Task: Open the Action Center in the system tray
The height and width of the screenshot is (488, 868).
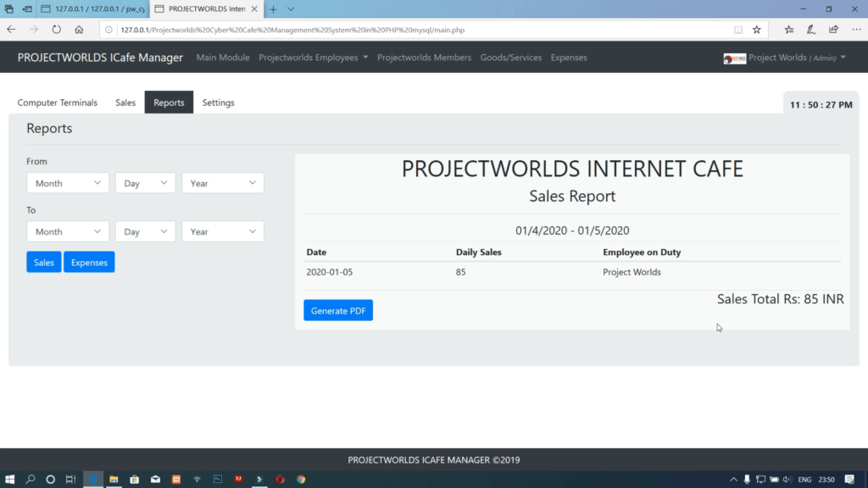Action: click(x=851, y=480)
